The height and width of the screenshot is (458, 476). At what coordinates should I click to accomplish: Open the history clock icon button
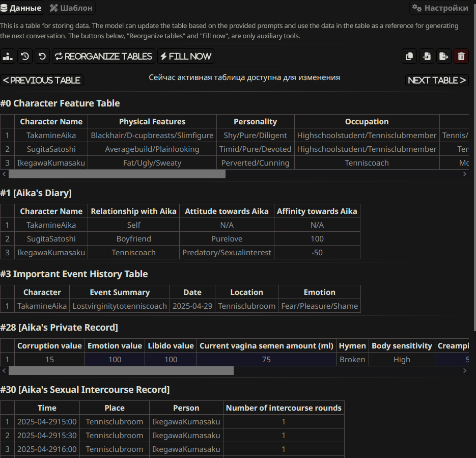pos(25,56)
